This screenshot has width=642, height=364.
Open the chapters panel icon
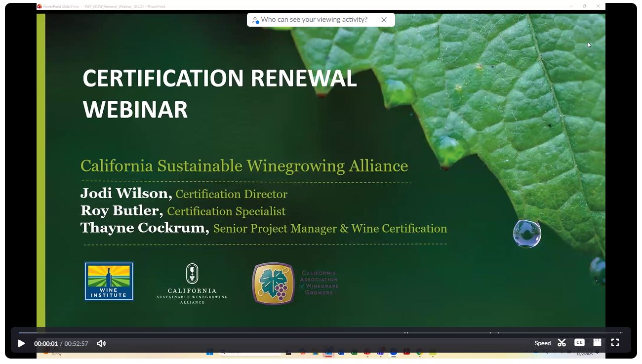point(597,343)
